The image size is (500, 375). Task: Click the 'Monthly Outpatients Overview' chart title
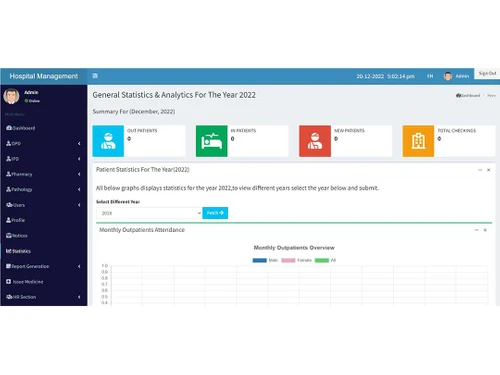[294, 248]
